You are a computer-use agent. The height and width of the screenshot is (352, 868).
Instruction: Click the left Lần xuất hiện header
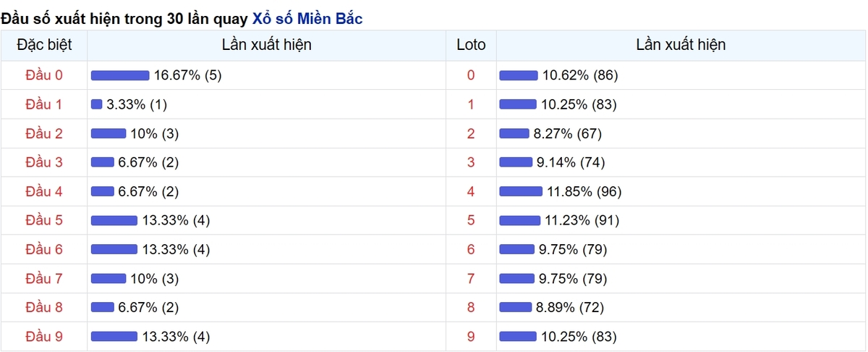point(266,45)
